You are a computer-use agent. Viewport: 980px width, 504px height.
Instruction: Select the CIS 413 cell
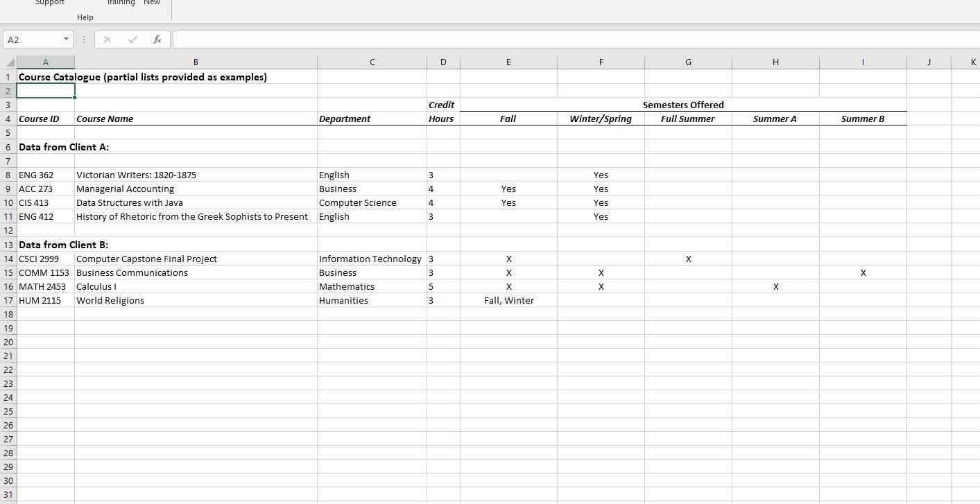46,202
